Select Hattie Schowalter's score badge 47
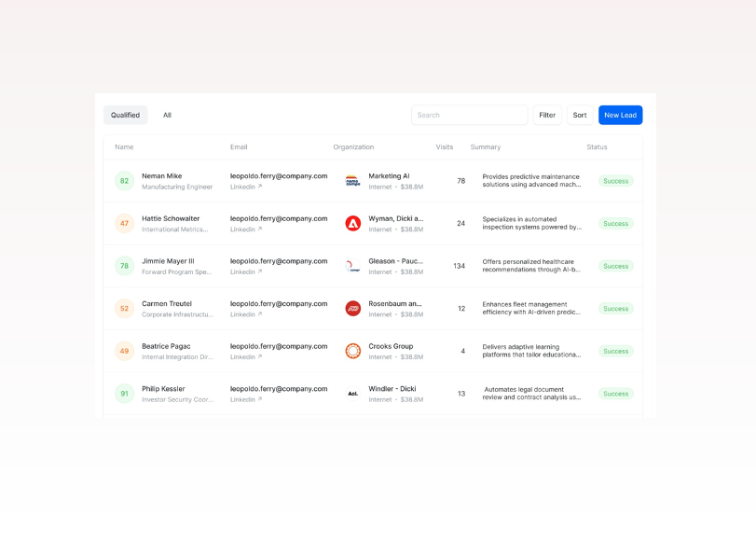 point(124,223)
